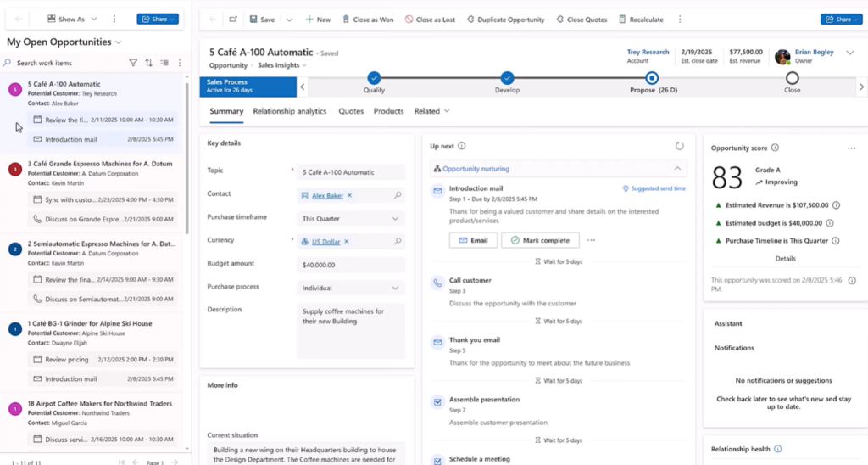
Task: Open more options beside Show As
Action: coord(114,19)
